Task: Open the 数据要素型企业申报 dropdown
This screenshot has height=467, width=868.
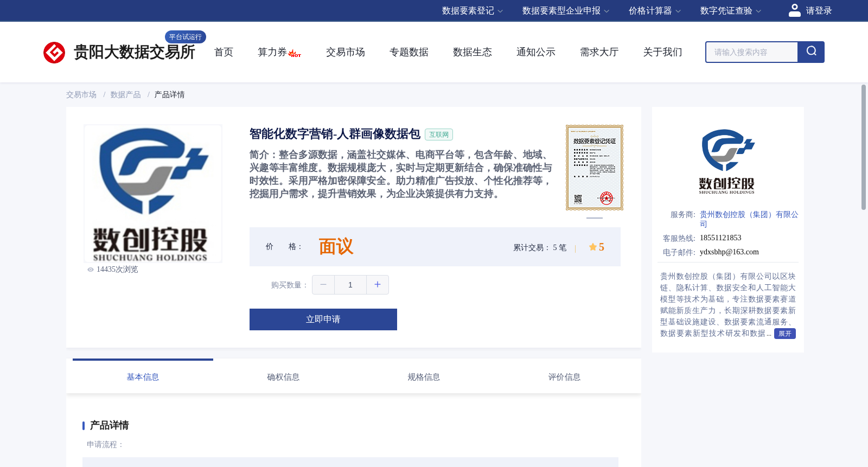Action: coord(566,11)
